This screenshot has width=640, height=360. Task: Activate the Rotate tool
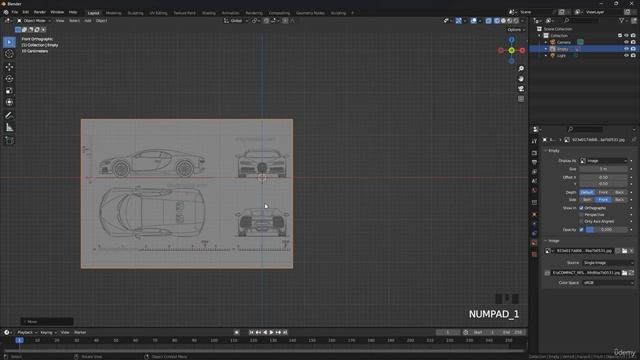click(x=9, y=78)
